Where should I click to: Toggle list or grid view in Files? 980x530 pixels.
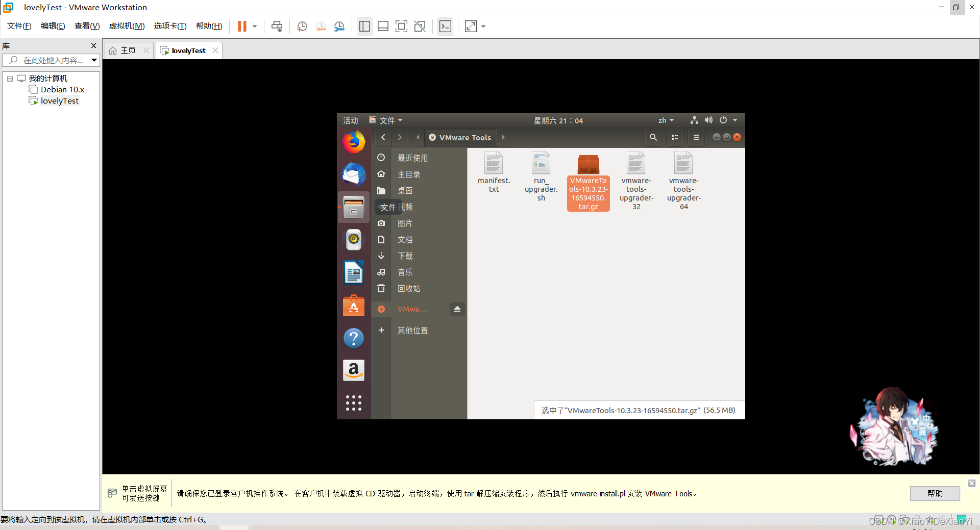coord(675,137)
